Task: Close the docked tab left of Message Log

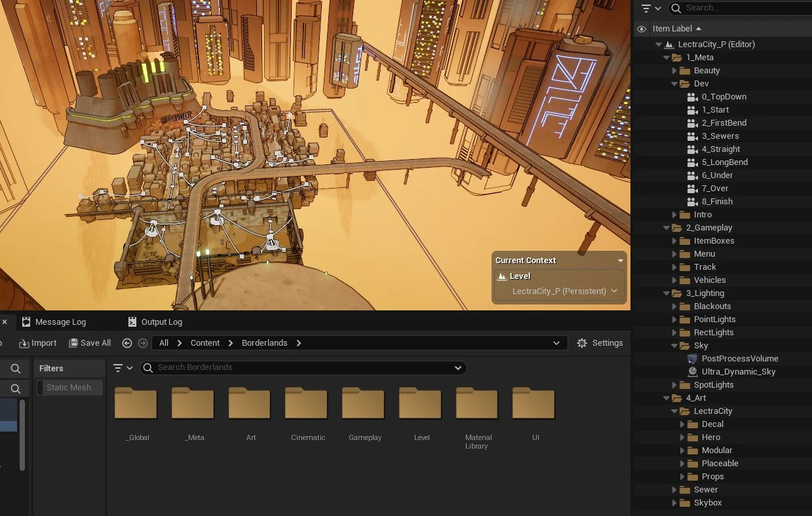Action: [5, 322]
